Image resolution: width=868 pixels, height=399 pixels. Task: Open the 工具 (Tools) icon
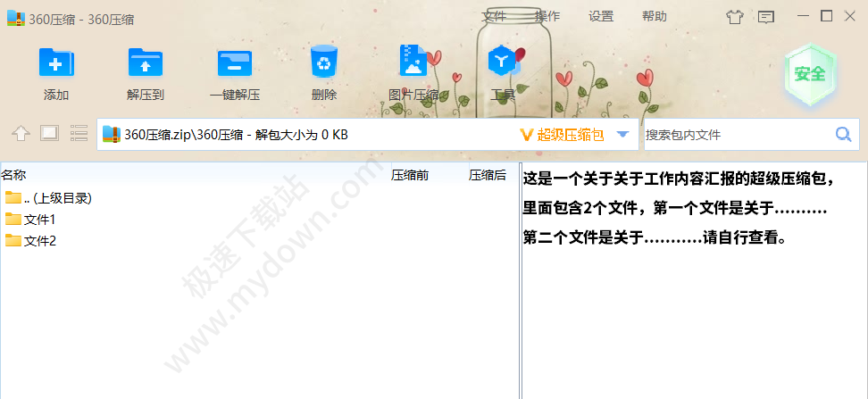pyautogui.click(x=502, y=62)
